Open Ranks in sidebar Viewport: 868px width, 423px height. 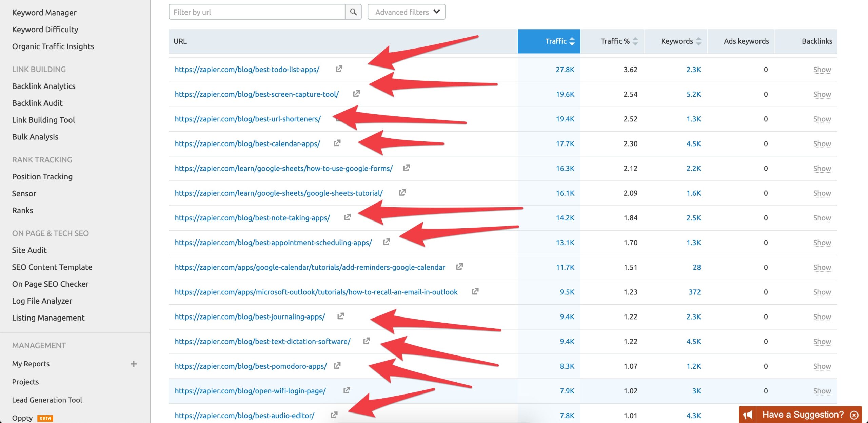23,211
